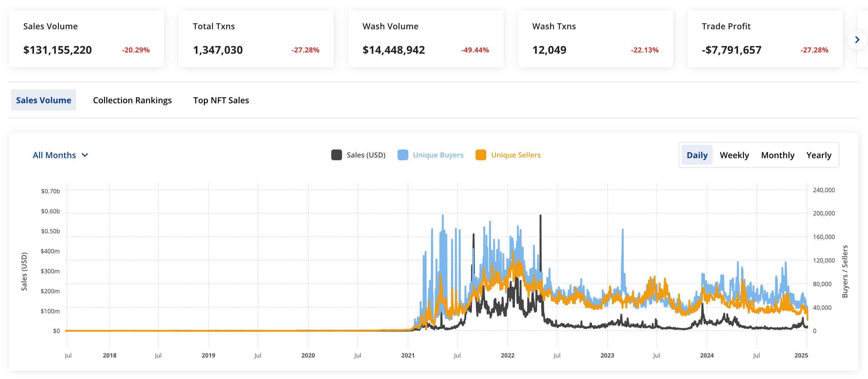Click the Sales Volume stat card
Image resolution: width=868 pixels, height=379 pixels.
[87, 39]
